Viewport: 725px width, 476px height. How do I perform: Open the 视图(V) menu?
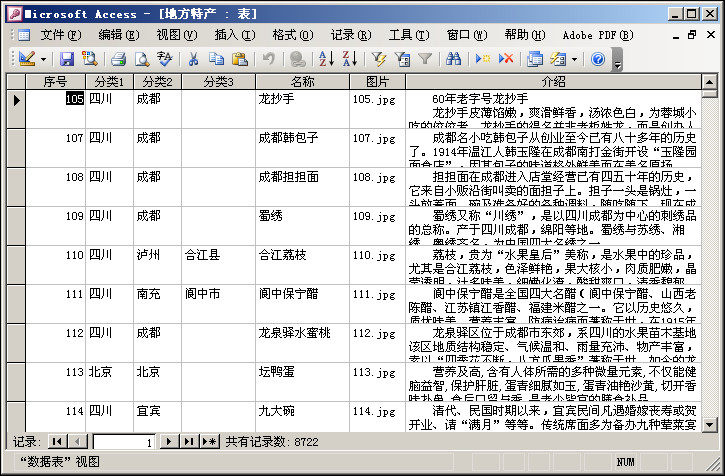coord(177,35)
